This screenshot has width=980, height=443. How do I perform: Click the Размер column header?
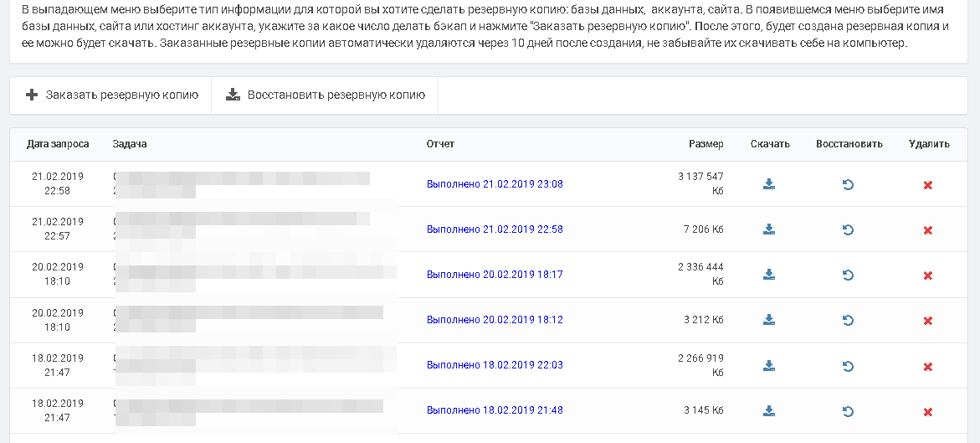click(x=705, y=144)
